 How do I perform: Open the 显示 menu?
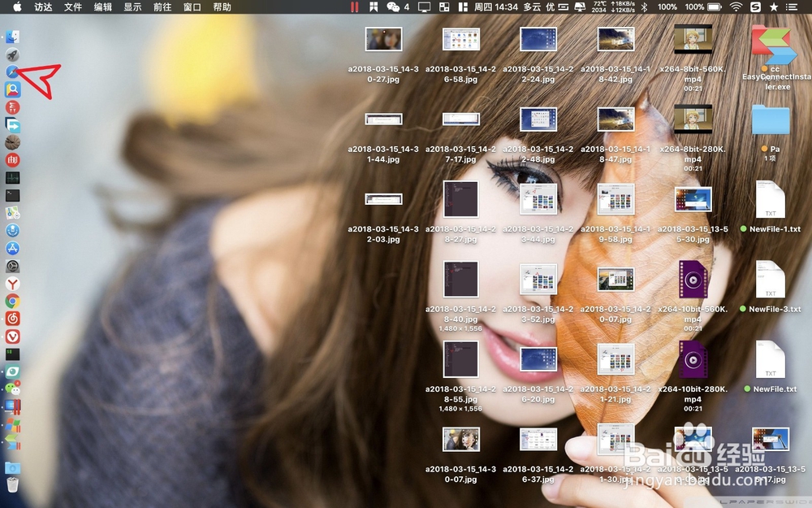coord(132,7)
